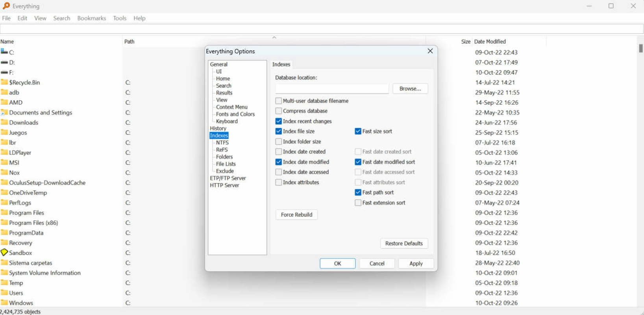Enable Fast extension sort
The image size is (644, 315).
[358, 203]
